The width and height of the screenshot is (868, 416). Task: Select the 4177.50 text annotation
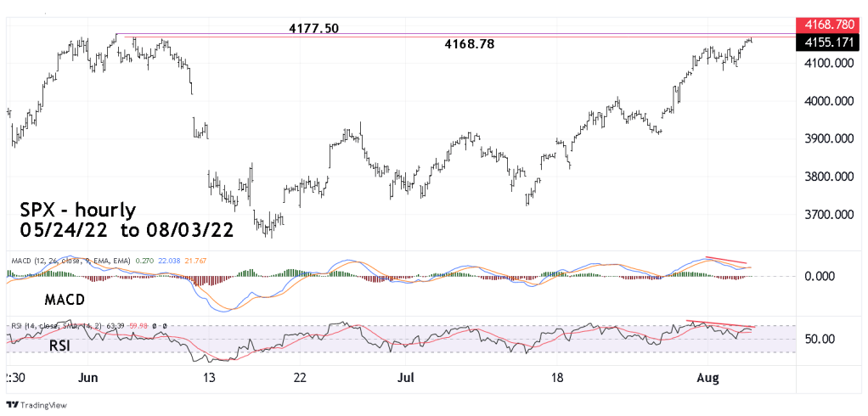coord(314,28)
